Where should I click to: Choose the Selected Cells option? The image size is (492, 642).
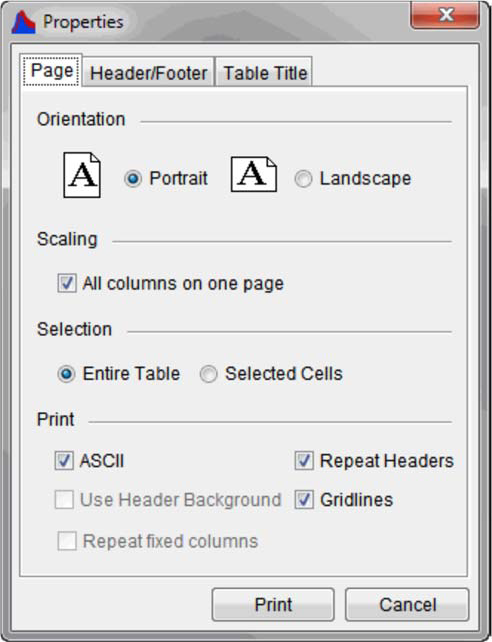(208, 374)
